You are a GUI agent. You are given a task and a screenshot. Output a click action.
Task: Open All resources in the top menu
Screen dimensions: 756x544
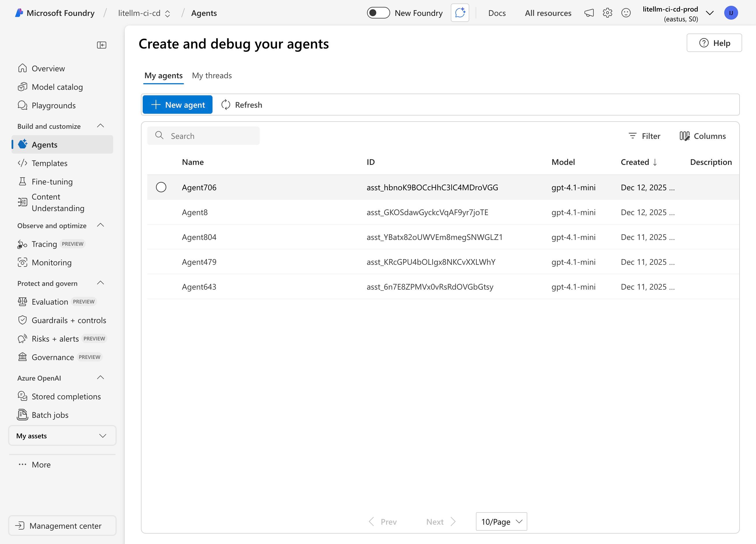[x=548, y=13]
